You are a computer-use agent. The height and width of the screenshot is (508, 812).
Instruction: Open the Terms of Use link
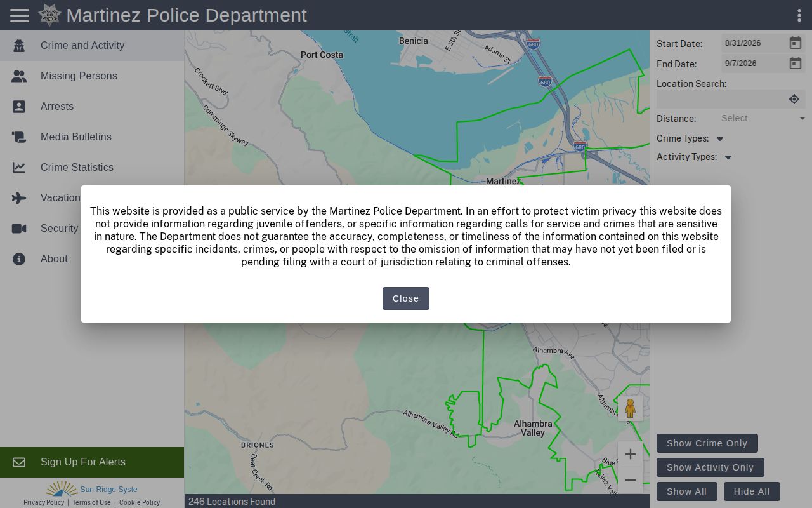91,502
